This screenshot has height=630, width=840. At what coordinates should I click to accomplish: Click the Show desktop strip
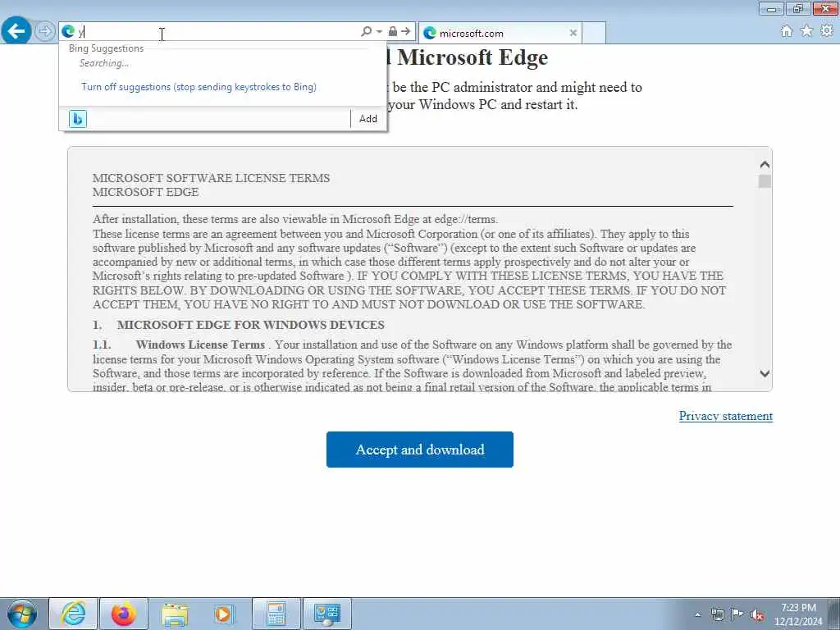pos(834,614)
